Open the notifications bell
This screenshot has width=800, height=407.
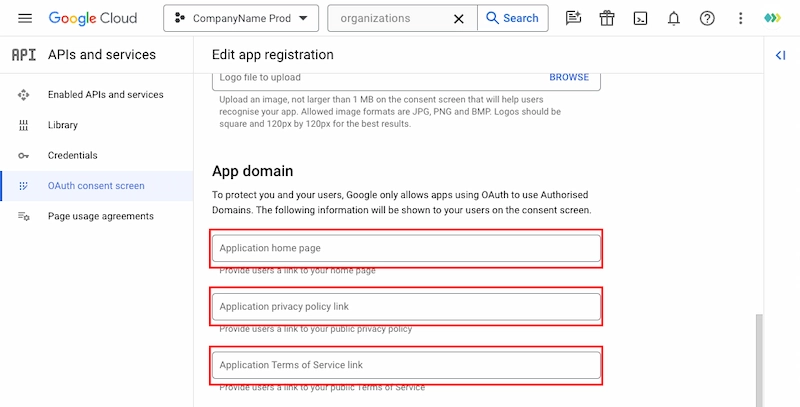674,19
